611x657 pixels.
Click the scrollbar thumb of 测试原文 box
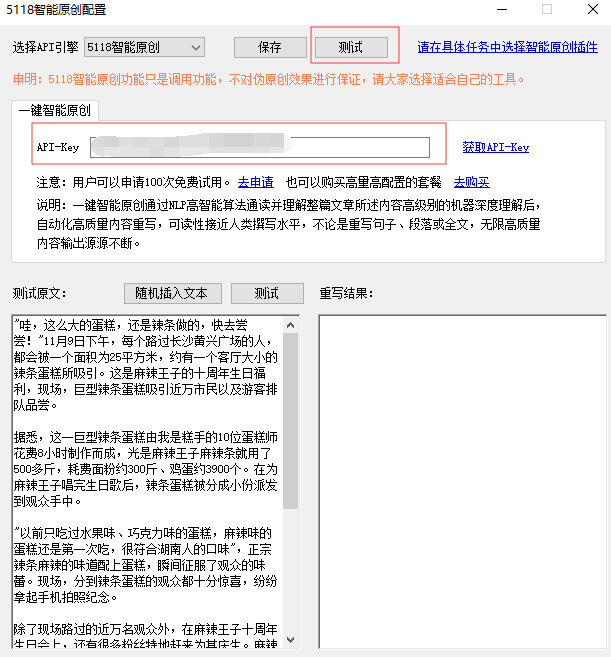pyautogui.click(x=290, y=421)
